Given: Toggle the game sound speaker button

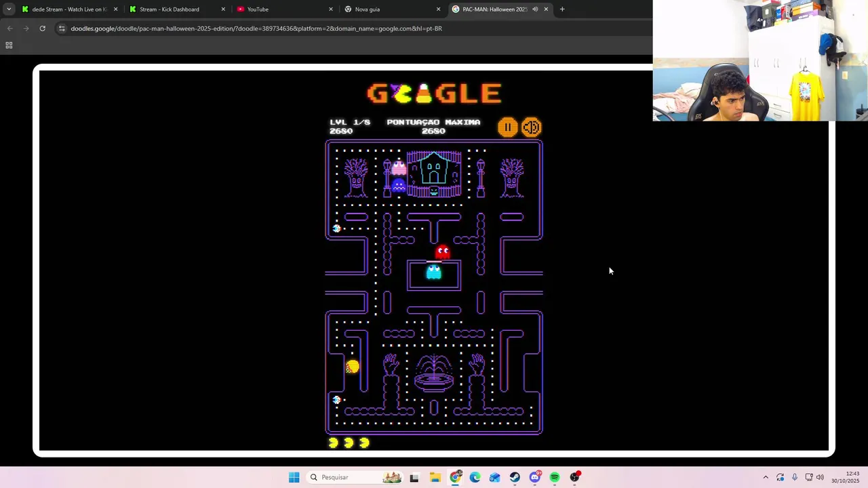Looking at the screenshot, I should coord(532,127).
